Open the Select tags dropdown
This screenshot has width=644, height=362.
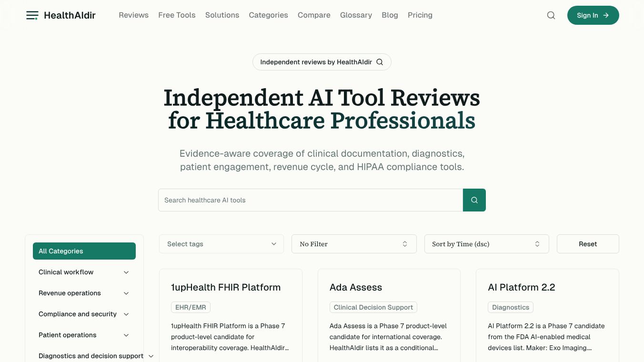point(221,244)
